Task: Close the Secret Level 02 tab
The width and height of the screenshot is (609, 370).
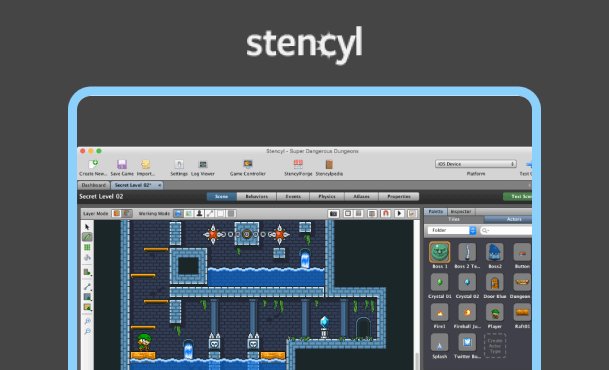Action: 159,185
